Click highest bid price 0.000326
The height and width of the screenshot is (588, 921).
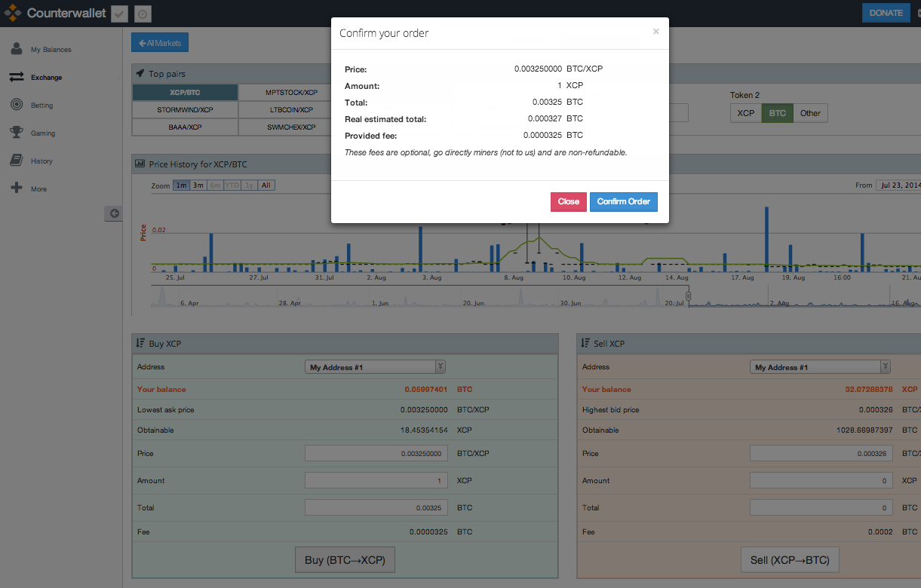click(876, 410)
